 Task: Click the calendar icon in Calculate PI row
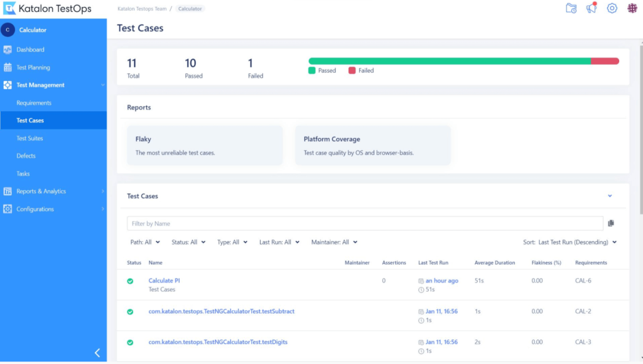click(x=421, y=281)
